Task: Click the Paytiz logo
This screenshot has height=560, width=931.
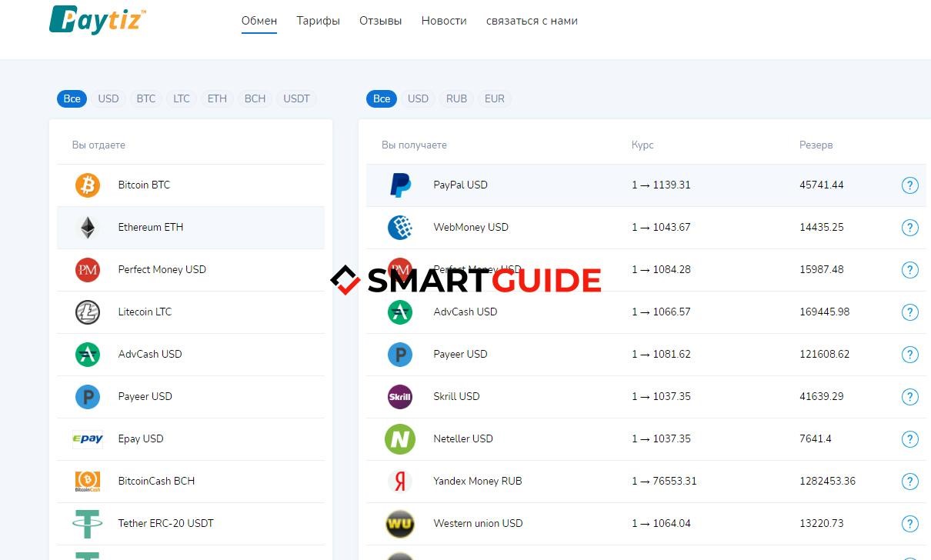Action: point(98,19)
